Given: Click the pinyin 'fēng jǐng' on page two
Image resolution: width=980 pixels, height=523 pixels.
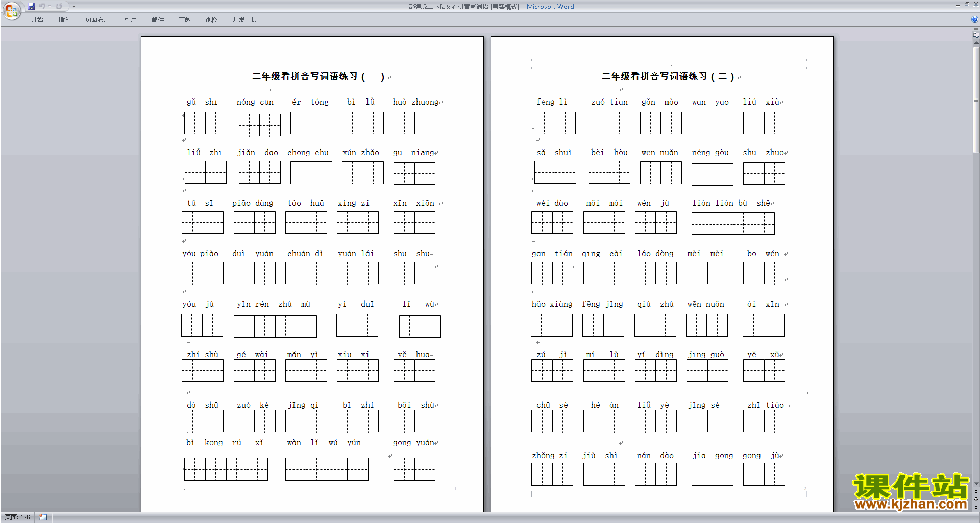Looking at the screenshot, I should coord(602,304).
